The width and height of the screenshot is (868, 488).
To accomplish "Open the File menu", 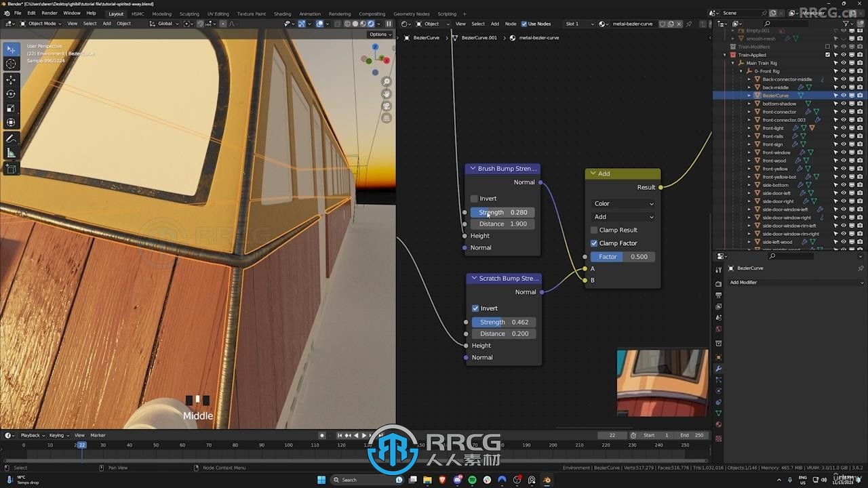I will tap(18, 13).
